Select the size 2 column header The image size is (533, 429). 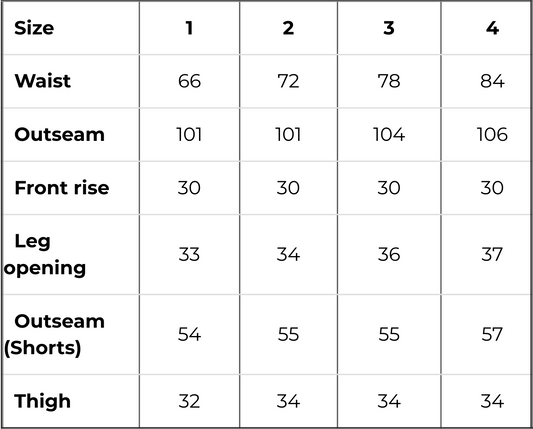289,28
